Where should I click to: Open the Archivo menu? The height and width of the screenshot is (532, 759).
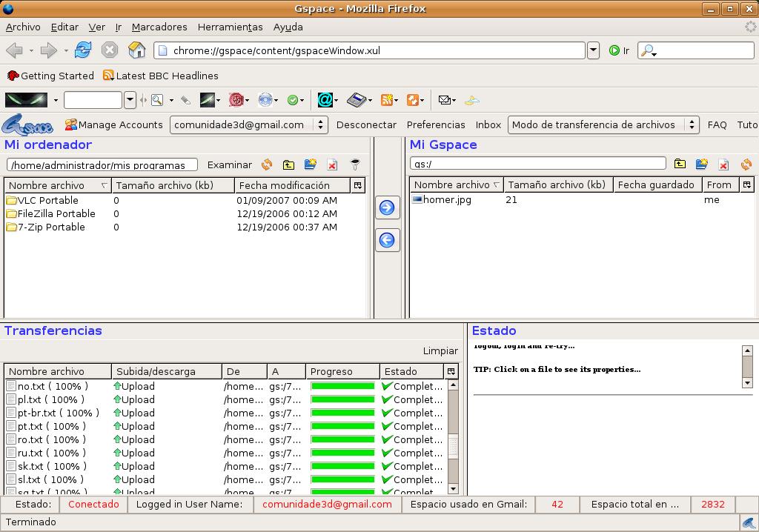coord(23,27)
